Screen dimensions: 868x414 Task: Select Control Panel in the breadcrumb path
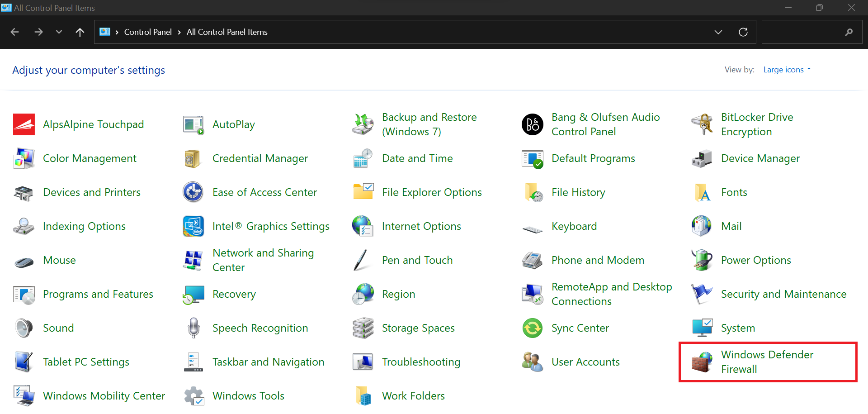coord(148,32)
